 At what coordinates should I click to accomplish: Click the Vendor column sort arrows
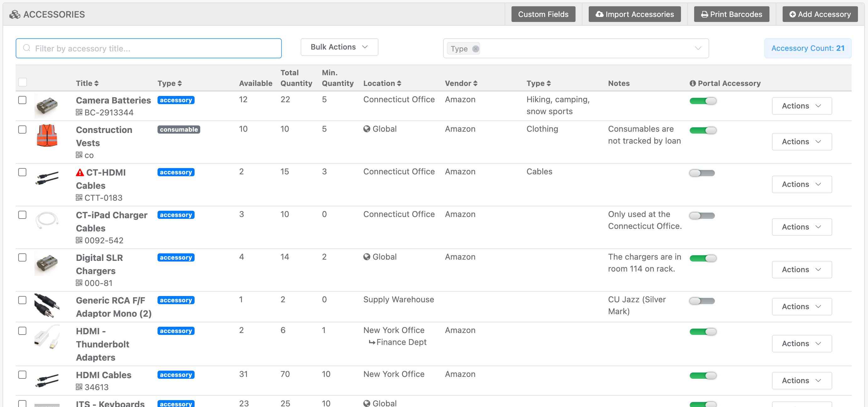click(x=475, y=83)
